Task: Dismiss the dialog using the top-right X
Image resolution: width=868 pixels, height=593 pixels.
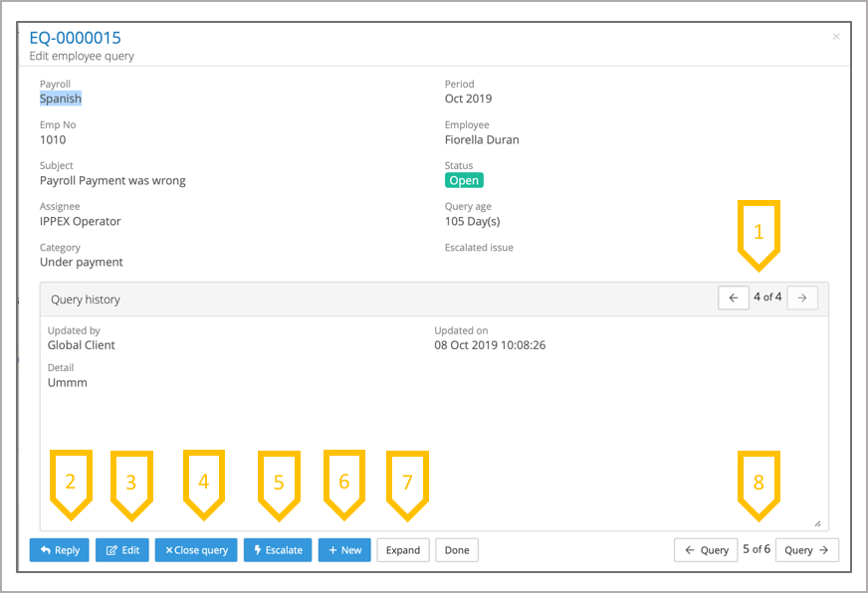Action: (836, 37)
